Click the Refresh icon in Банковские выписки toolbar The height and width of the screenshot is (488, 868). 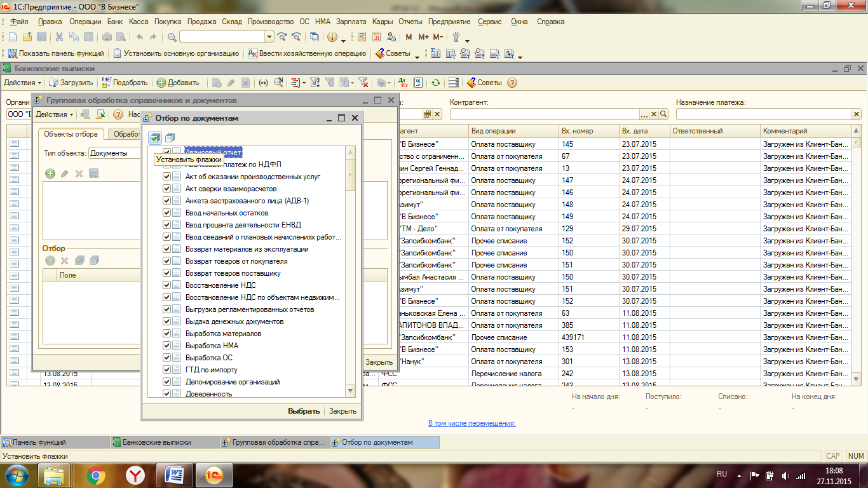click(x=435, y=83)
